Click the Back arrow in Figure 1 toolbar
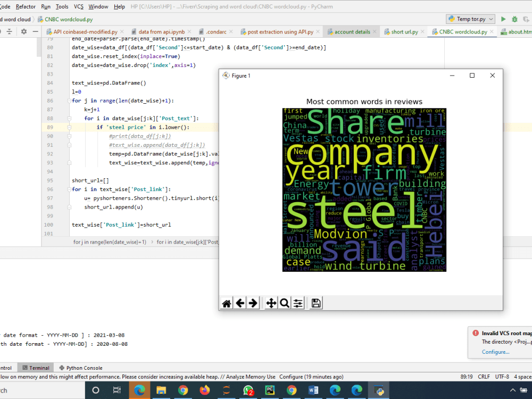The image size is (532, 399). click(240, 303)
